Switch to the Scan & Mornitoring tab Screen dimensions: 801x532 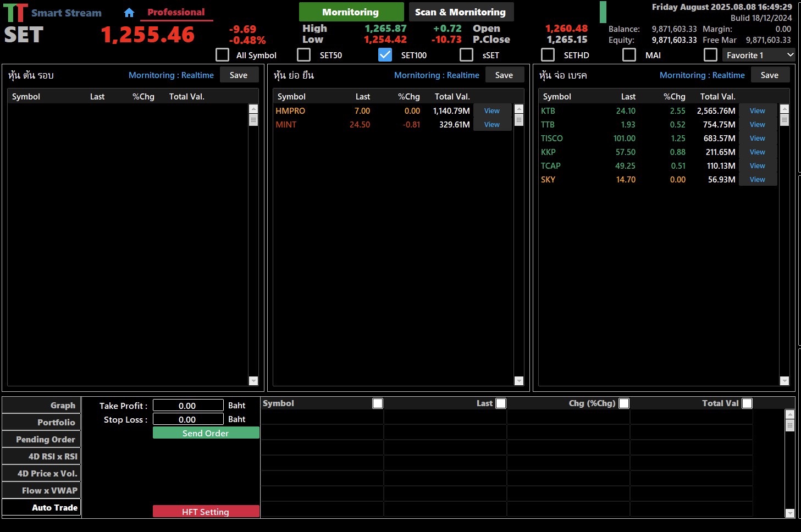pos(461,12)
